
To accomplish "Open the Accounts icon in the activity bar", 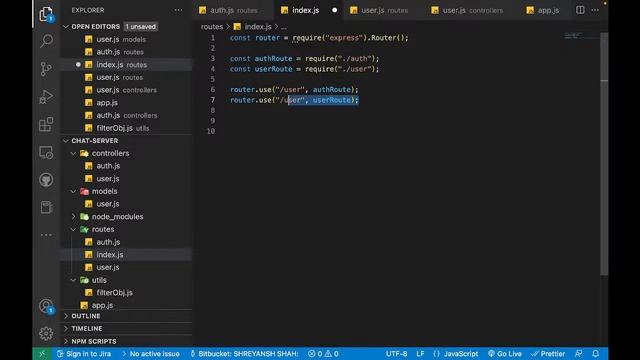I will tap(46, 306).
